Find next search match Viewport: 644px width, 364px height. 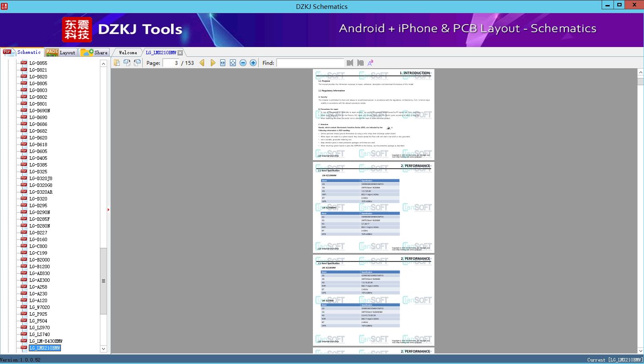tap(360, 63)
